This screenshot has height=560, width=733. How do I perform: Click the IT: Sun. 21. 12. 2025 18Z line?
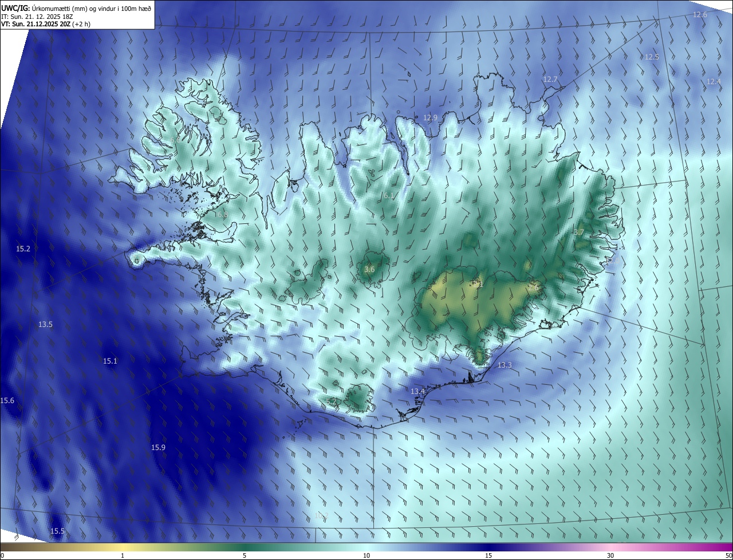tap(38, 16)
